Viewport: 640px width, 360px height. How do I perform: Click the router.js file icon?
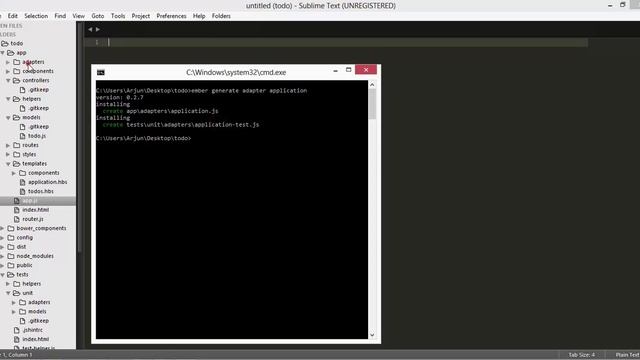17,219
